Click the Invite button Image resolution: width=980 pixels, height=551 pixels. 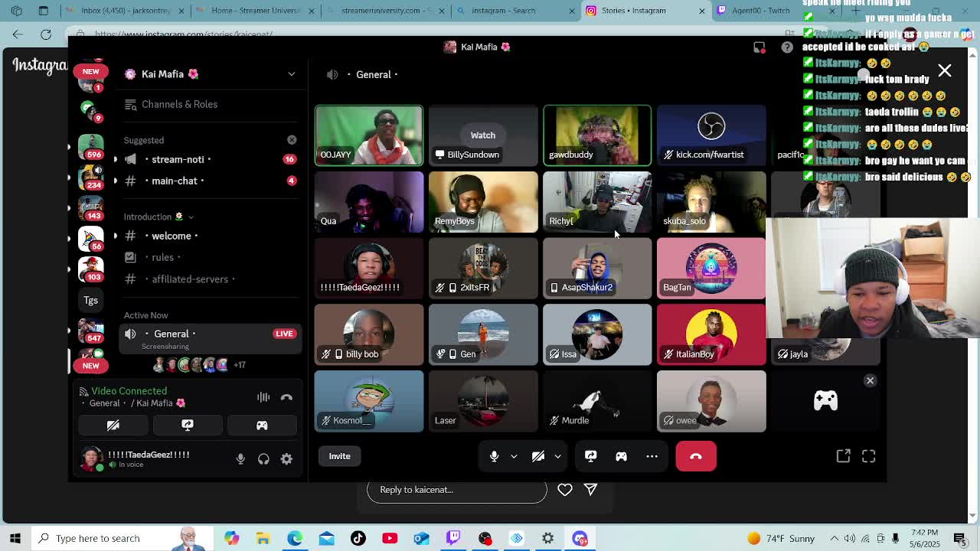tap(339, 456)
